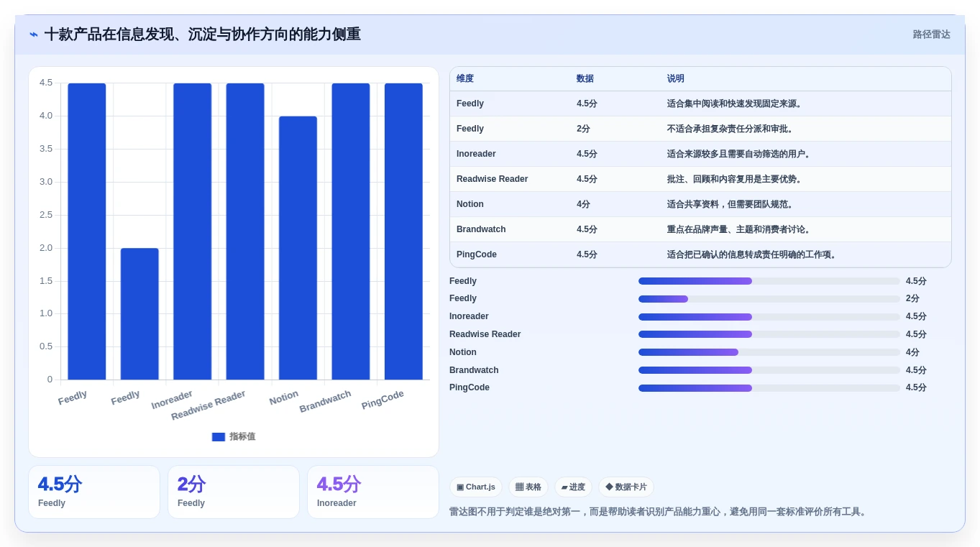Open the Inoreader 4.5分 data card
The image size is (980, 547).
click(373, 492)
